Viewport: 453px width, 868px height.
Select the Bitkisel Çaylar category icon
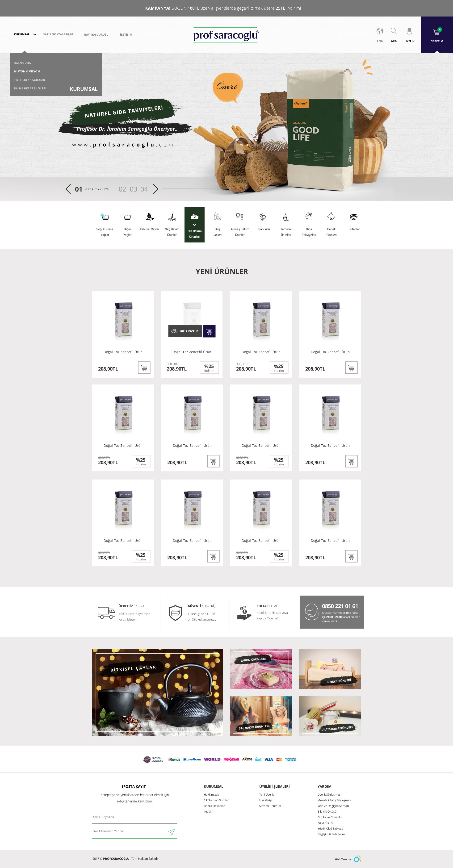(150, 216)
